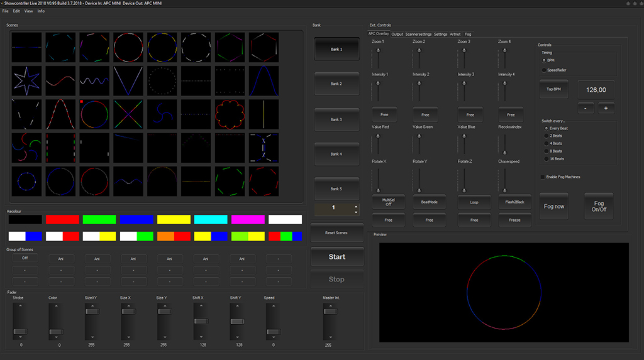Set switching to every 4 Beats
This screenshot has width=644, height=360.
[x=545, y=143]
